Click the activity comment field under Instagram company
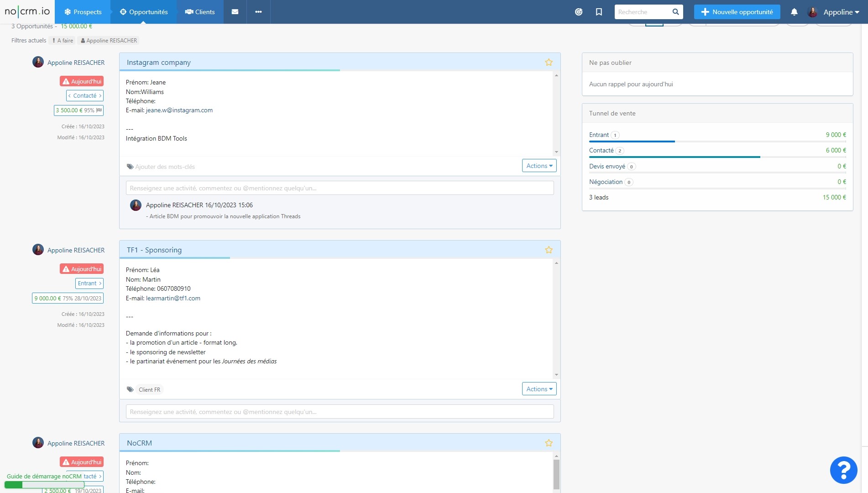Viewport: 868px width, 493px height. pos(340,188)
